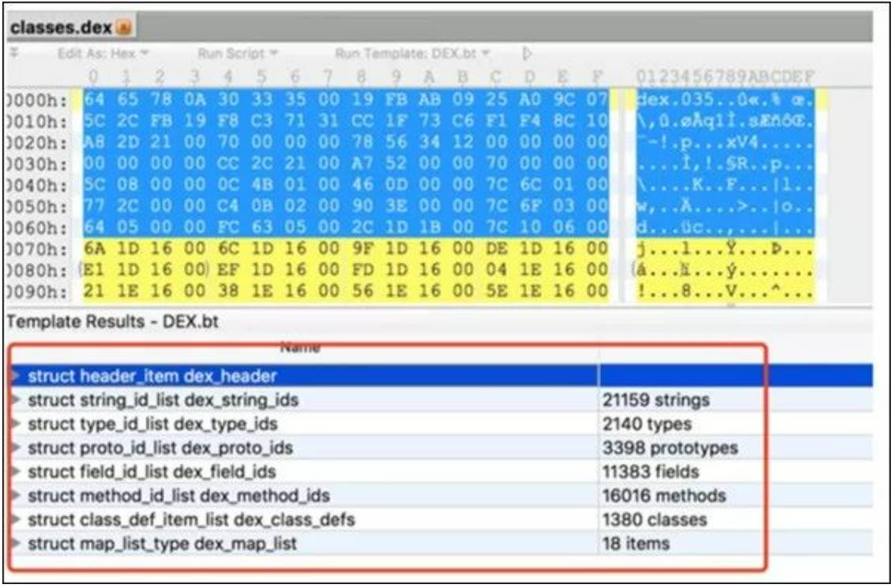Image resolution: width=894 pixels, height=588 pixels.
Task: Click hex byte A8 starting row 0020h
Action: [x=94, y=142]
